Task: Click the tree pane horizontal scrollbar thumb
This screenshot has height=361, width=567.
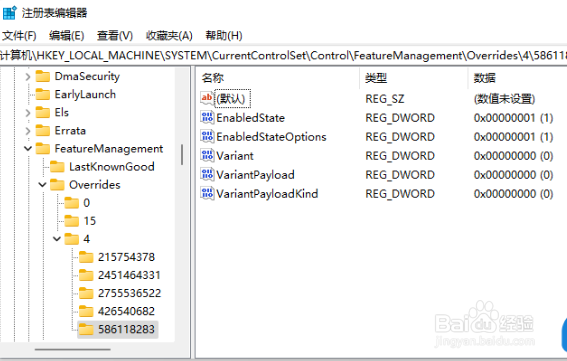Action: [x=73, y=349]
